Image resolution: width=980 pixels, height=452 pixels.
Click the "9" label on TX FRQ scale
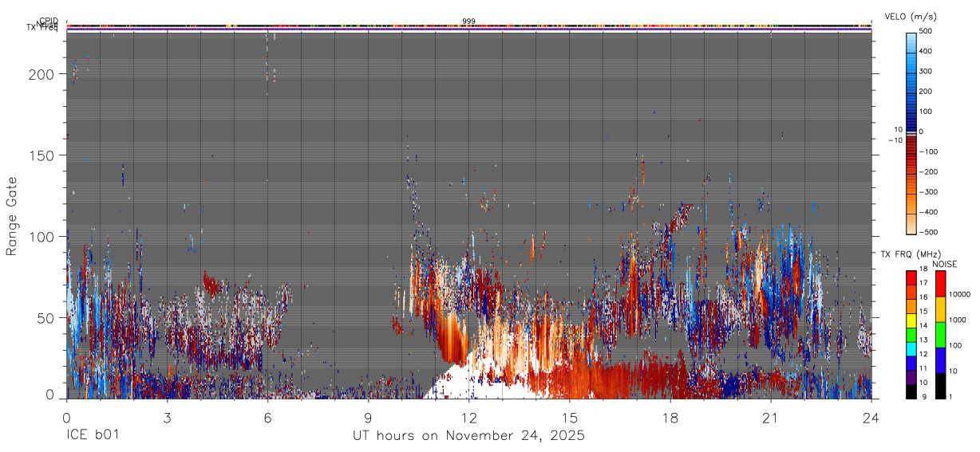pyautogui.click(x=923, y=396)
